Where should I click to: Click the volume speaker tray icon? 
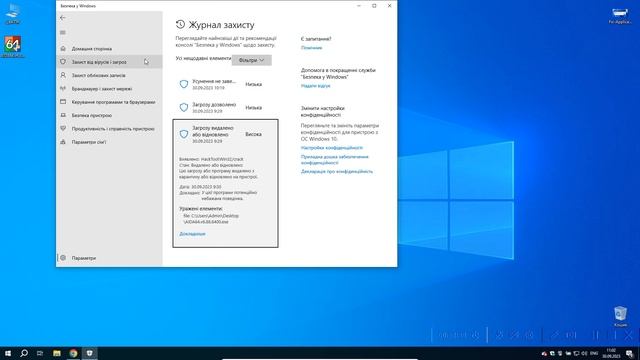pos(584,353)
